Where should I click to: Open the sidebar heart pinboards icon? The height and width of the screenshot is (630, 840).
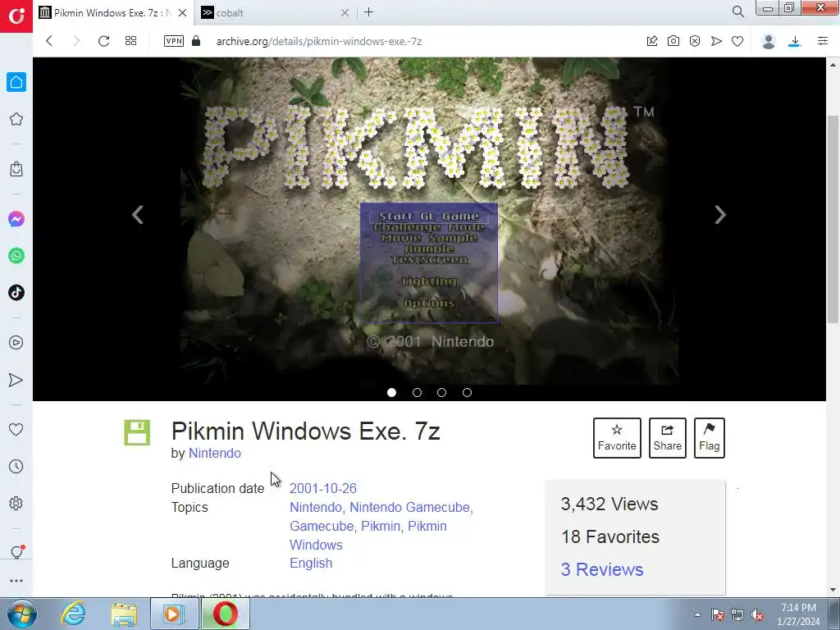(x=16, y=430)
